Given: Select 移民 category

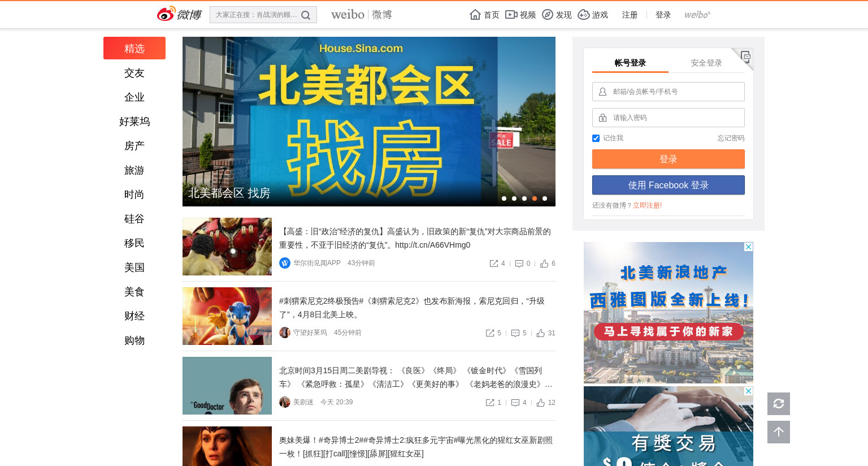Looking at the screenshot, I should (134, 243).
